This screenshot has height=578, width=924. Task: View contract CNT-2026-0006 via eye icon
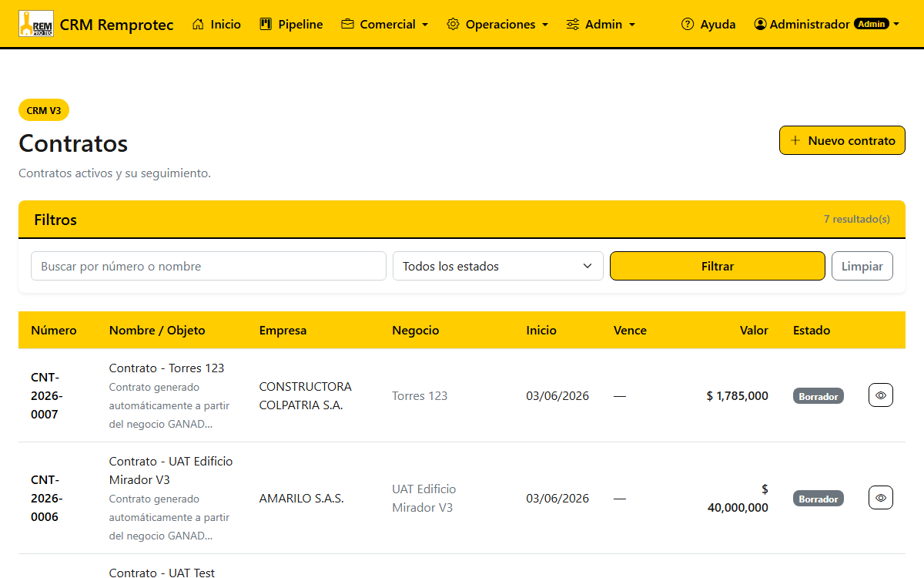coord(881,498)
